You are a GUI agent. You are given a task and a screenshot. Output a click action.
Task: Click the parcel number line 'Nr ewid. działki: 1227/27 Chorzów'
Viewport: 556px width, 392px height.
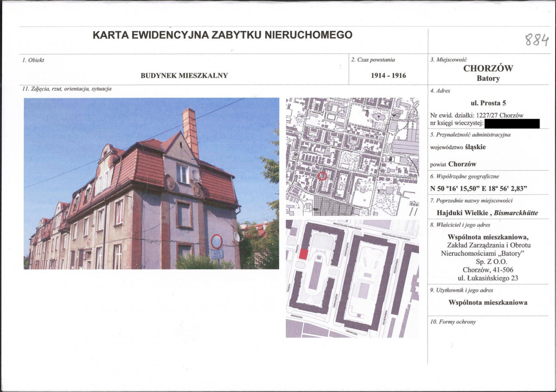click(477, 116)
